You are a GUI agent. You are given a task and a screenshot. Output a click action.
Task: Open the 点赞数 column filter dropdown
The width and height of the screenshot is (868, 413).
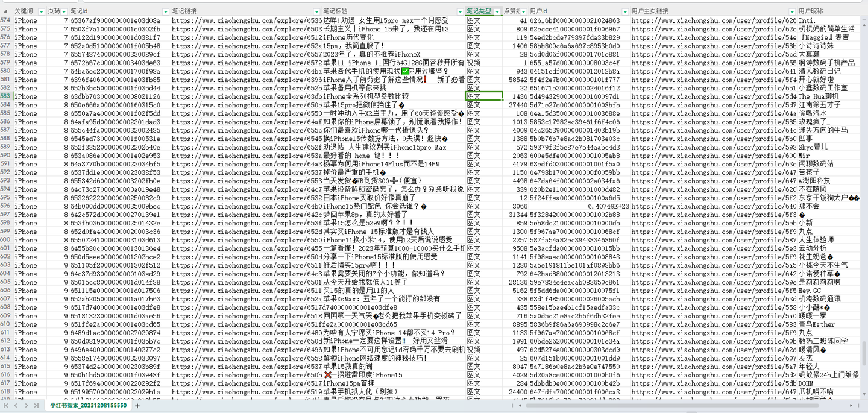tap(523, 11)
